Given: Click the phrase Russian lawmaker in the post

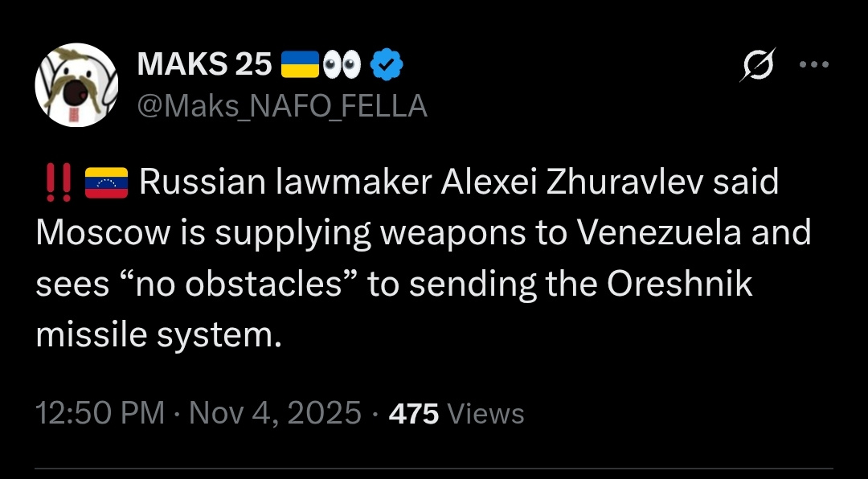Looking at the screenshot, I should [x=285, y=182].
